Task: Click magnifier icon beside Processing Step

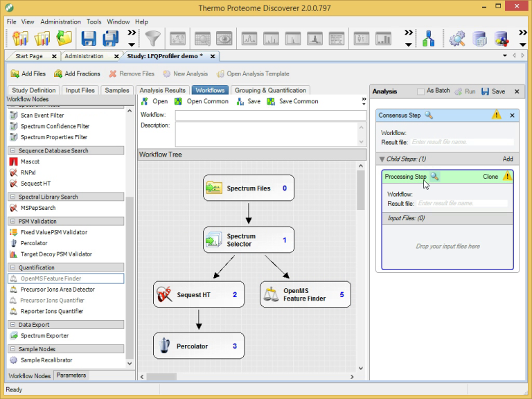Action: click(x=434, y=177)
